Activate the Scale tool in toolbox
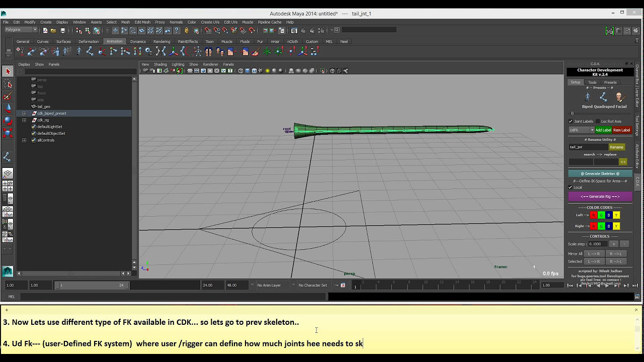The height and width of the screenshot is (362, 644). (8, 133)
